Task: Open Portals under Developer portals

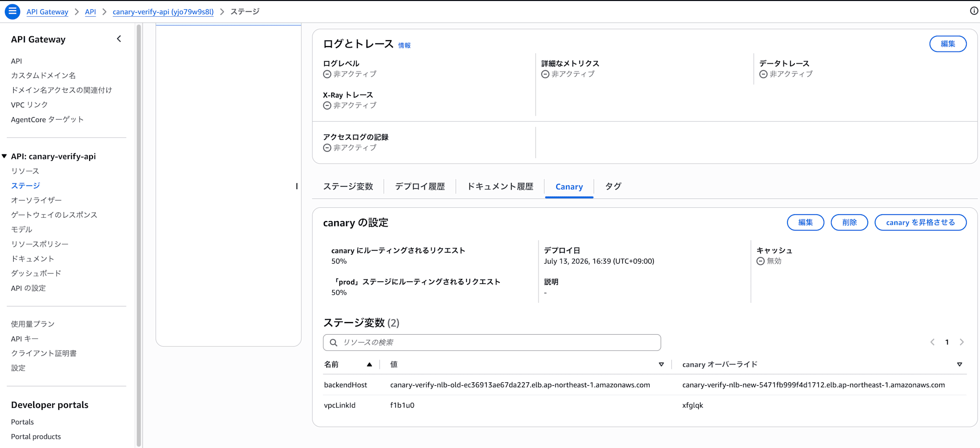Action: point(23,422)
